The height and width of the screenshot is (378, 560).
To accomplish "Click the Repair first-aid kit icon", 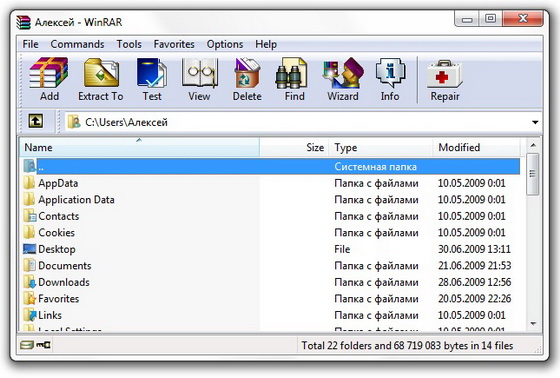I will (444, 74).
